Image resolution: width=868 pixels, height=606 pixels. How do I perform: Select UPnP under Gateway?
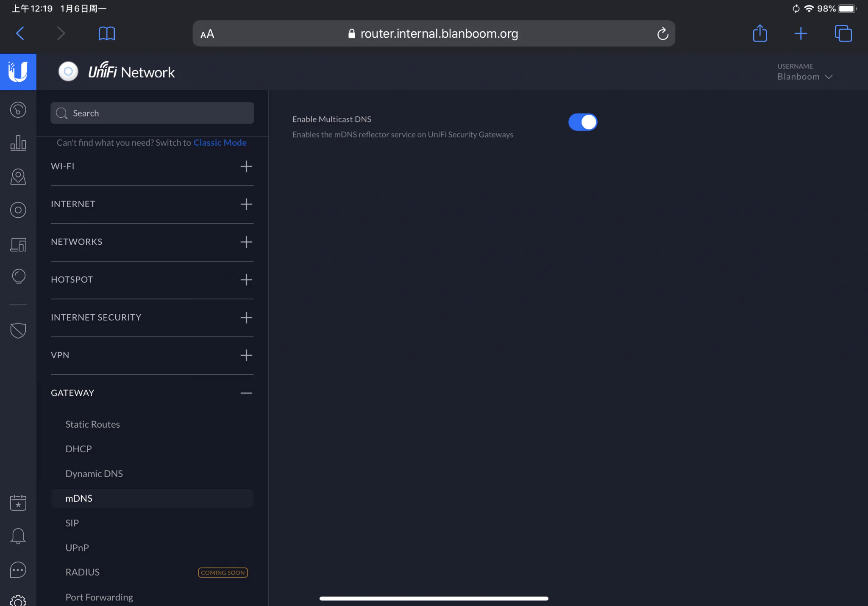tap(77, 548)
